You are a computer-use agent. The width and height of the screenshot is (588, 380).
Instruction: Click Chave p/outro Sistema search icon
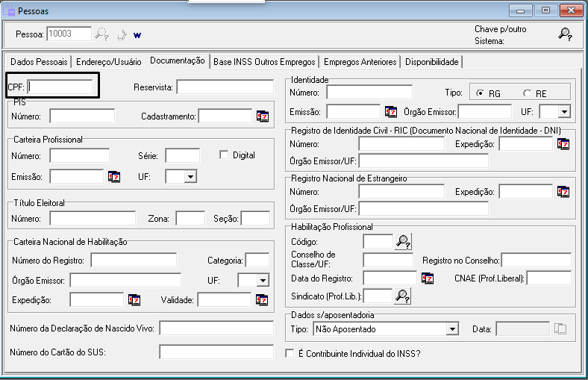[x=565, y=34]
